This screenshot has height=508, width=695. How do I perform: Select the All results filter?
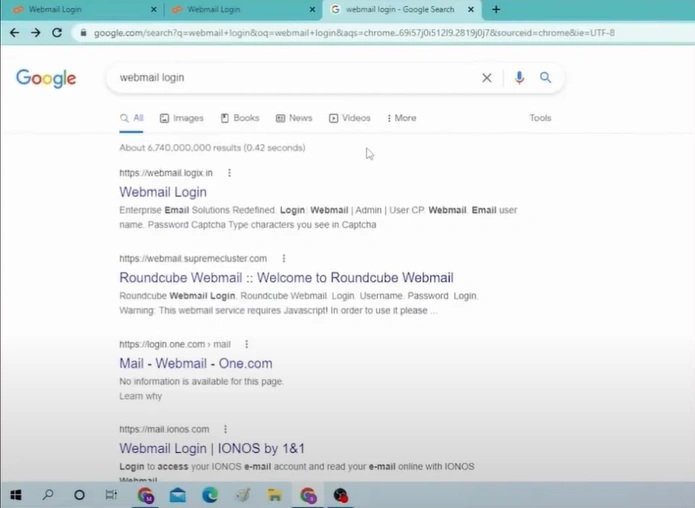(x=132, y=118)
